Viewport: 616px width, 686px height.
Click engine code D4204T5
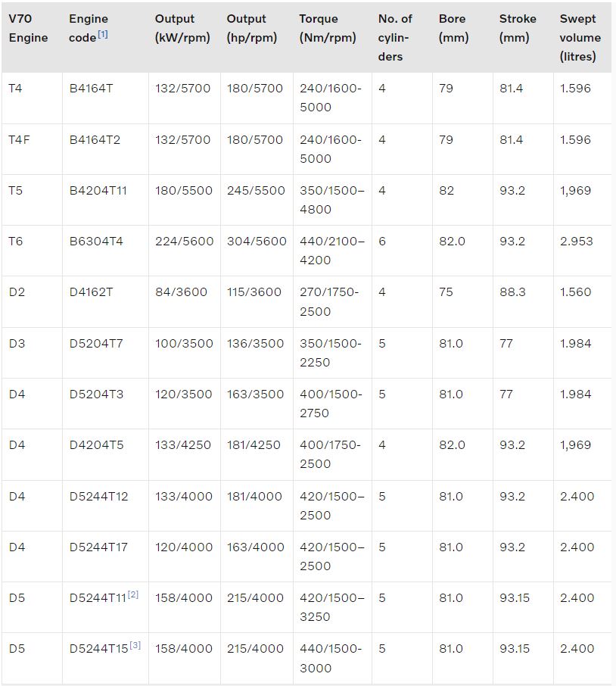pyautogui.click(x=97, y=445)
